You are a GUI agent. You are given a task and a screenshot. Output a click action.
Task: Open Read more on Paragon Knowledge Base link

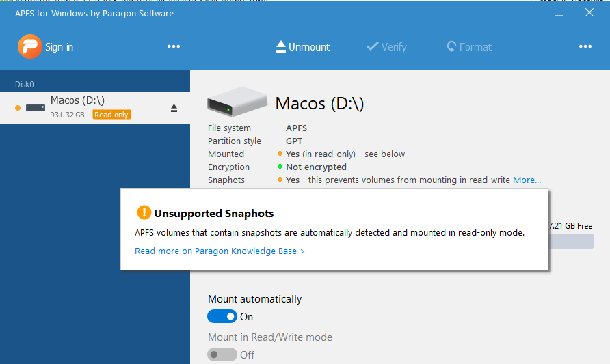click(x=220, y=251)
